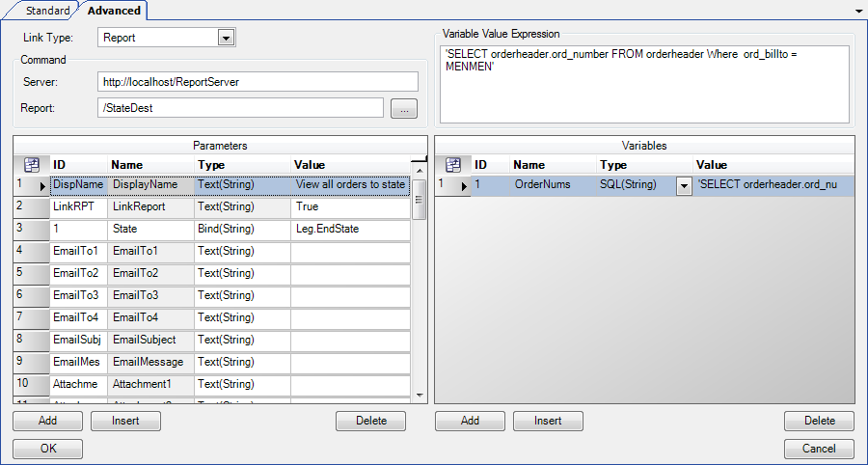Click Delete under the Parameters grid
The height and width of the screenshot is (465, 868).
tap(370, 421)
